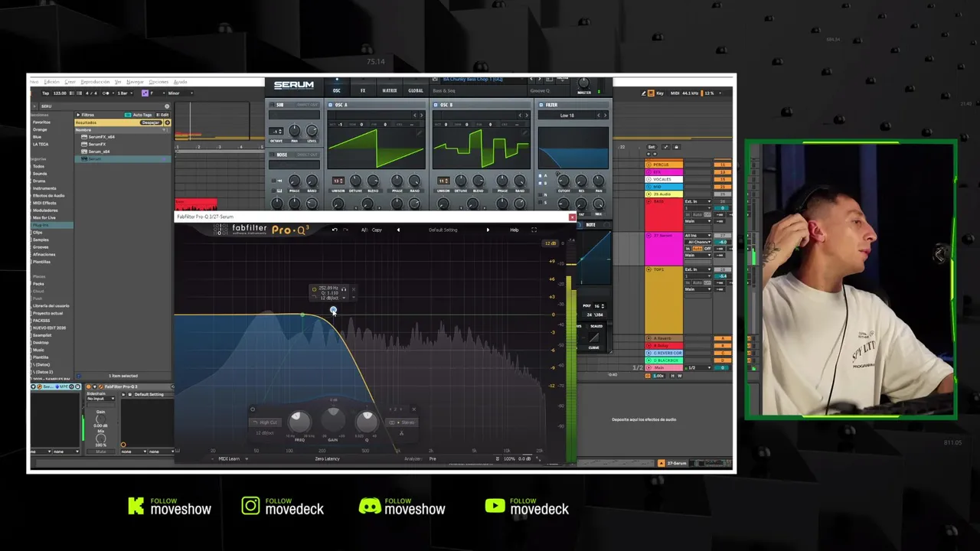Viewport: 980px width, 551px height.
Task: Open Ext. In input dropdown on BASS track
Action: point(697,201)
